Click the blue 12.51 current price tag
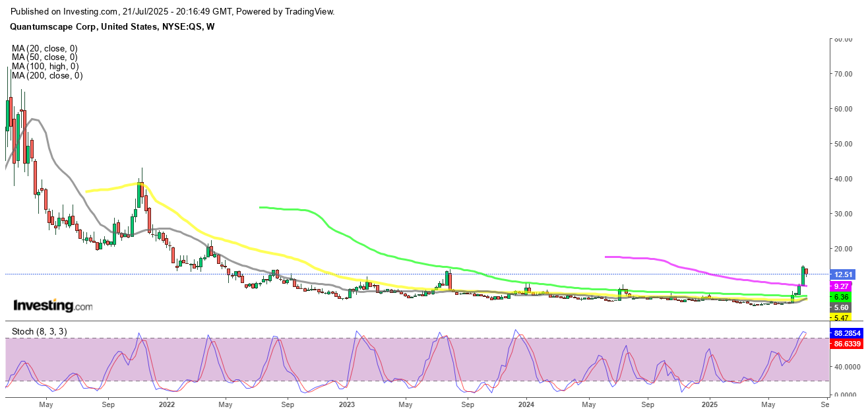Image resolution: width=868 pixels, height=413 pixels. tap(844, 274)
